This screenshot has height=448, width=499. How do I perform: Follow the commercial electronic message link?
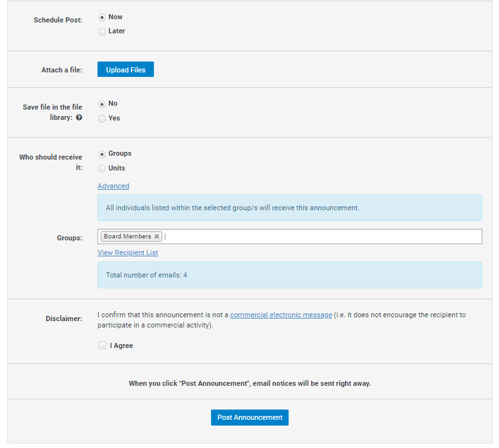point(281,315)
